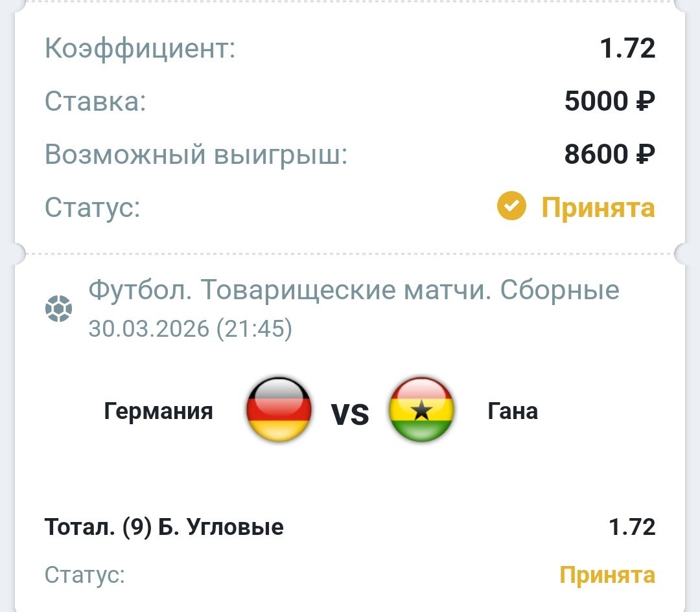Click the 5000 ₽ stake amount
The image size is (700, 612).
tap(609, 102)
